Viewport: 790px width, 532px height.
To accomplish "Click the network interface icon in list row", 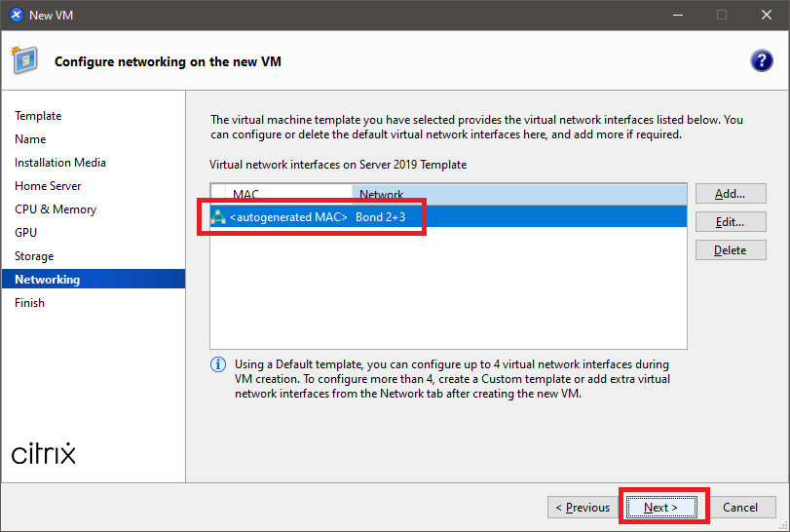I will coord(218,217).
